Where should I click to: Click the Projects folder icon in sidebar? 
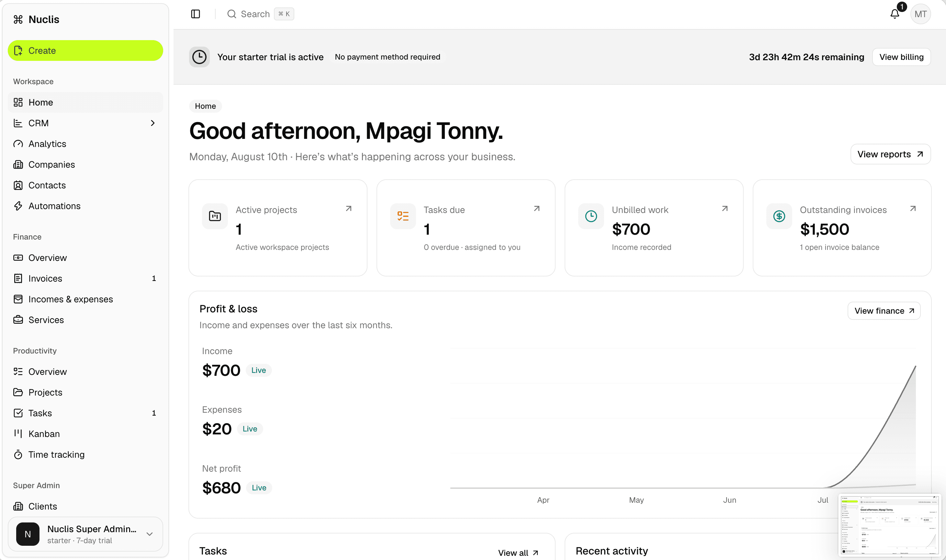(x=18, y=392)
